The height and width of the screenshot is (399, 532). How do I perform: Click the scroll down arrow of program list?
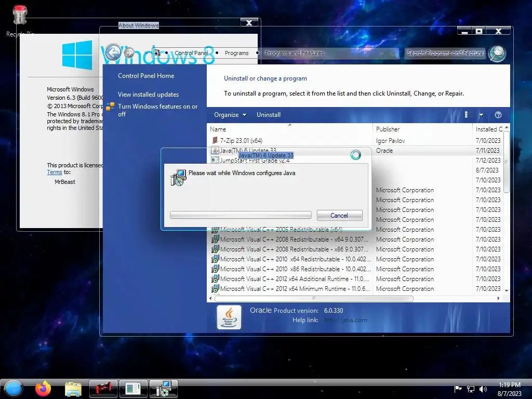[507, 291]
